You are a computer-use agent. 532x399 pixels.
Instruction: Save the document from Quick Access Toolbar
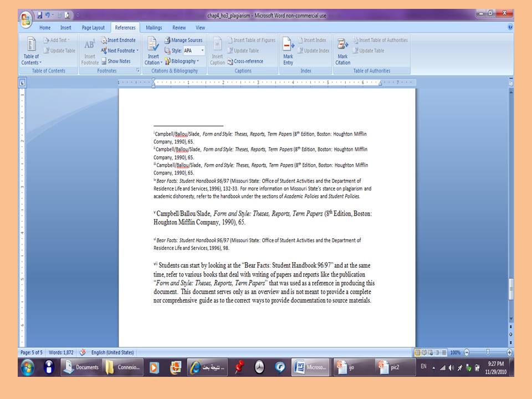point(40,15)
